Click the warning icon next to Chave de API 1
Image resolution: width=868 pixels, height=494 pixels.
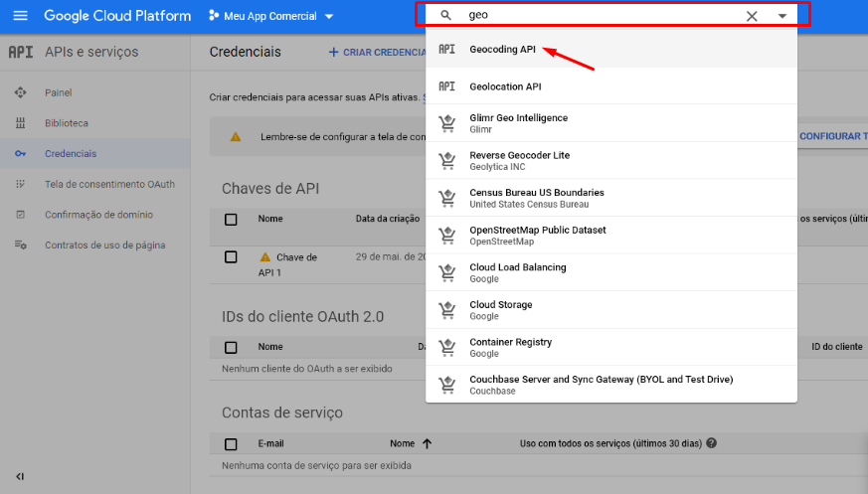265,256
